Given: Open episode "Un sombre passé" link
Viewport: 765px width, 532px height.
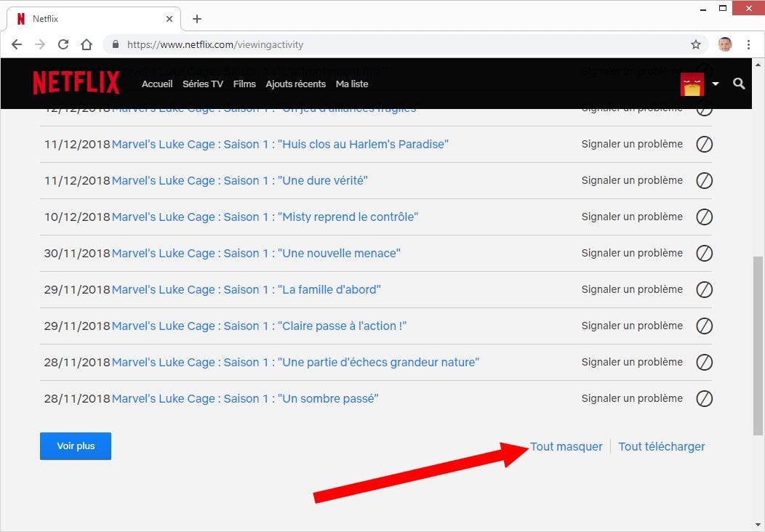Looking at the screenshot, I should 245,398.
